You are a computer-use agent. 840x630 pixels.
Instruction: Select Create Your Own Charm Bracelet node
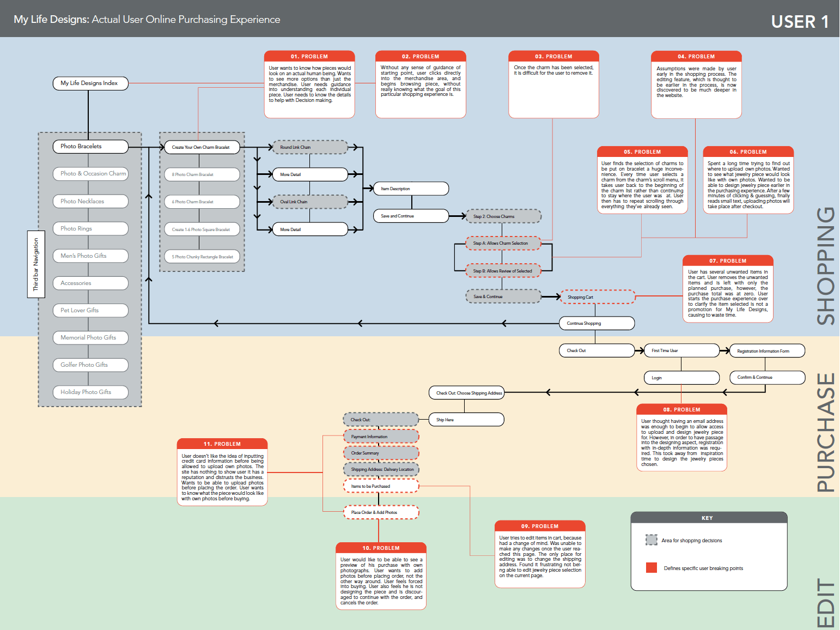click(202, 147)
